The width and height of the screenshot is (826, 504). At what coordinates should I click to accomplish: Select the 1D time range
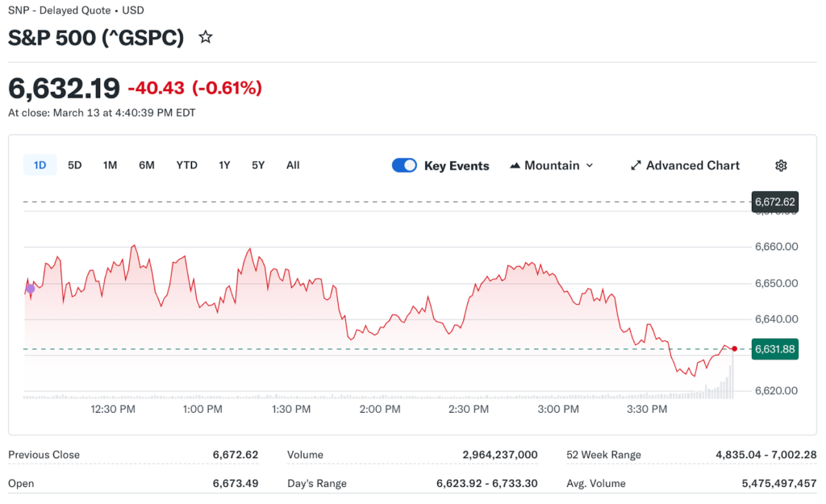coord(40,165)
